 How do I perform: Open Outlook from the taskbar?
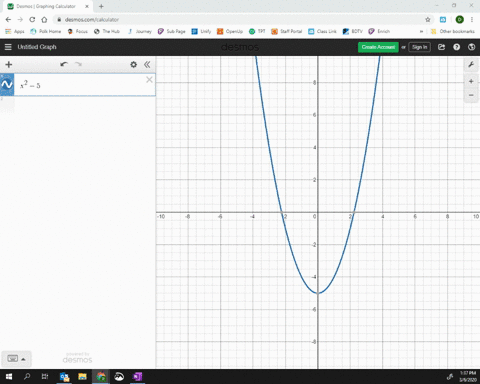click(x=64, y=377)
